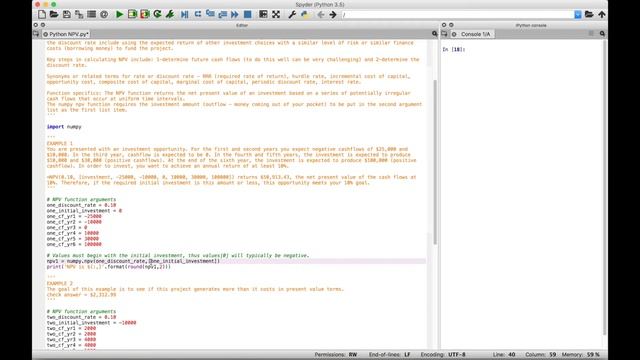
Task: Create a new file with toolbar icon
Action: tap(42, 14)
